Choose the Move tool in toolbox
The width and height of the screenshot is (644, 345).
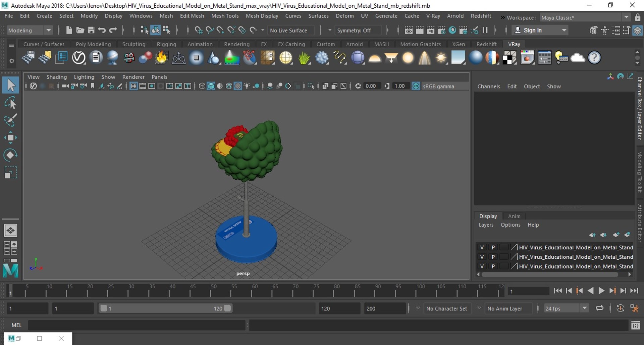point(11,138)
